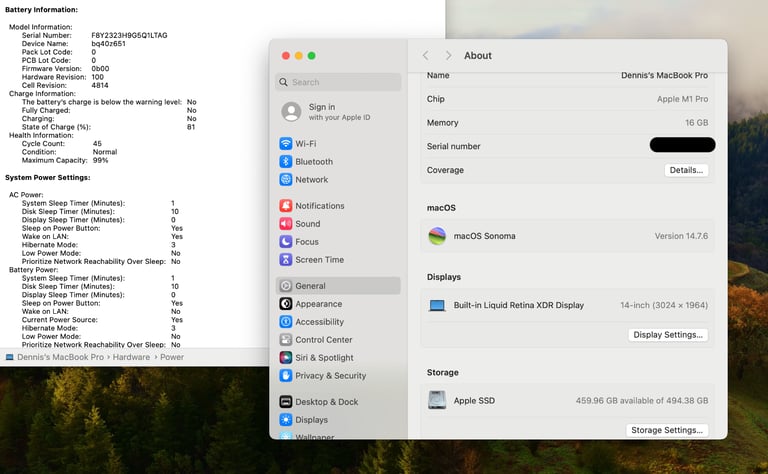Image resolution: width=768 pixels, height=474 pixels.
Task: Click the search magnifier icon
Action: (284, 82)
